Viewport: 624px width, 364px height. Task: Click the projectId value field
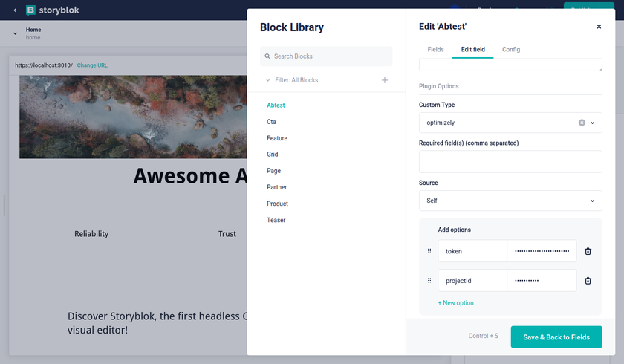coord(542,281)
